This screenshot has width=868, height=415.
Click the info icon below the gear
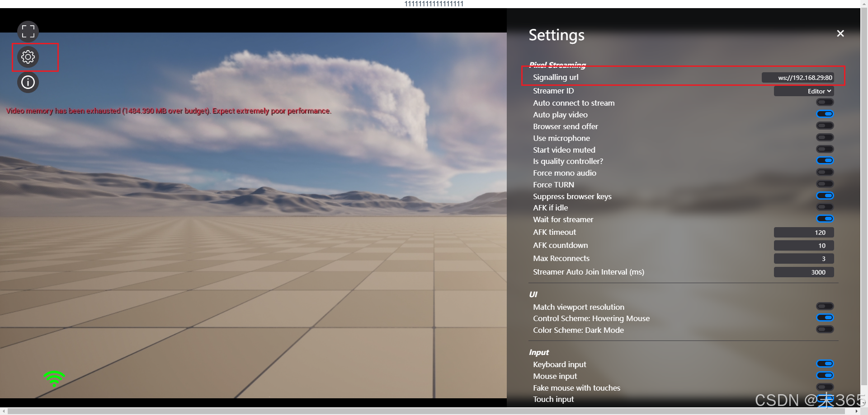[x=28, y=82]
